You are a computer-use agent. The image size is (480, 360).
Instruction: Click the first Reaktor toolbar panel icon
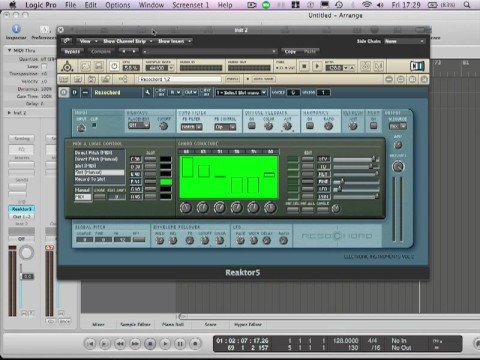click(64, 79)
